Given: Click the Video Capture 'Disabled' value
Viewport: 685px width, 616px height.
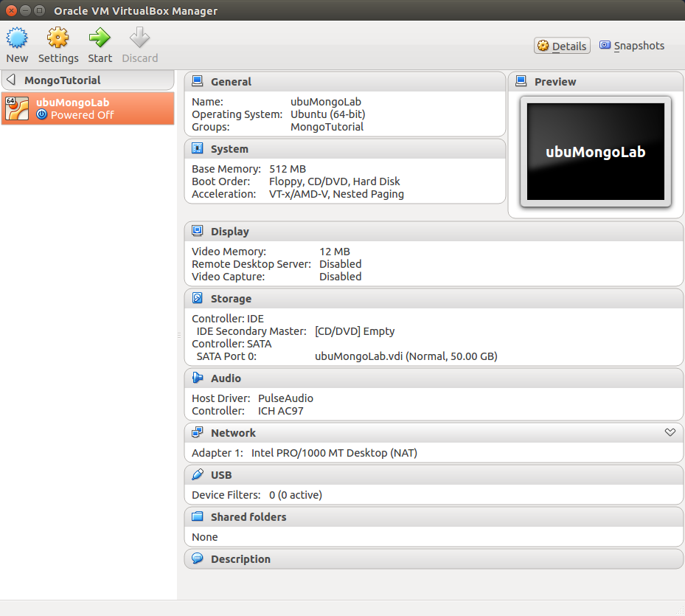Looking at the screenshot, I should click(341, 277).
